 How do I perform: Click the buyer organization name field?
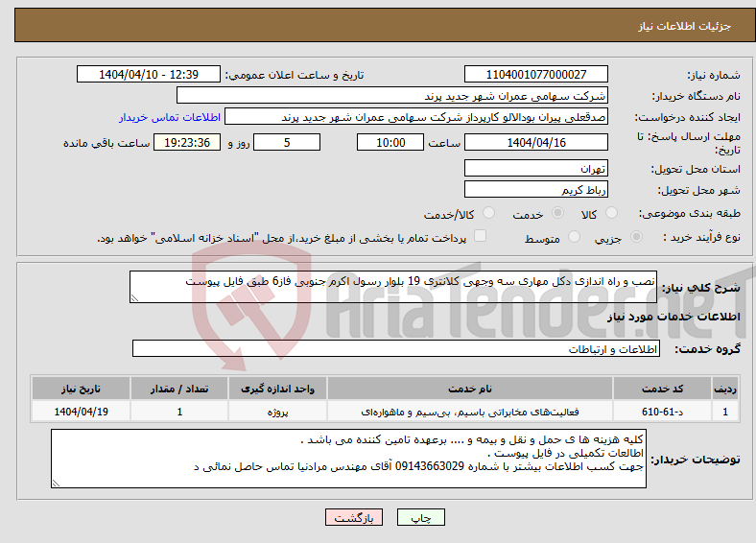pyautogui.click(x=392, y=96)
